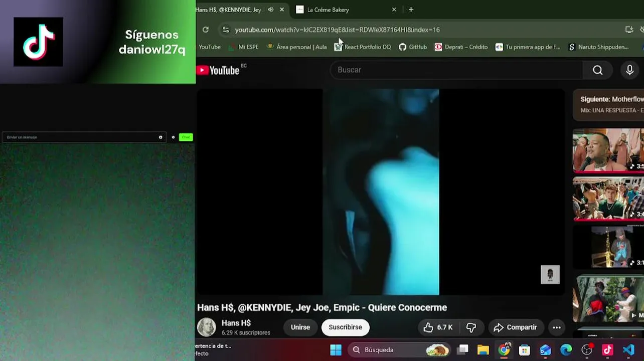Open the Mi ESPE bookmark
This screenshot has width=644, height=361.
243,47
